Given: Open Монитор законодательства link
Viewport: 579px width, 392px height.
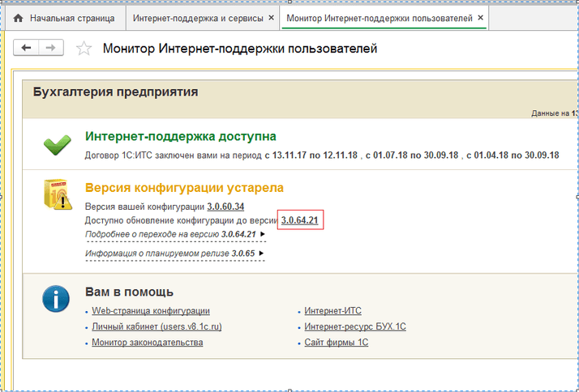Looking at the screenshot, I should (x=148, y=343).
